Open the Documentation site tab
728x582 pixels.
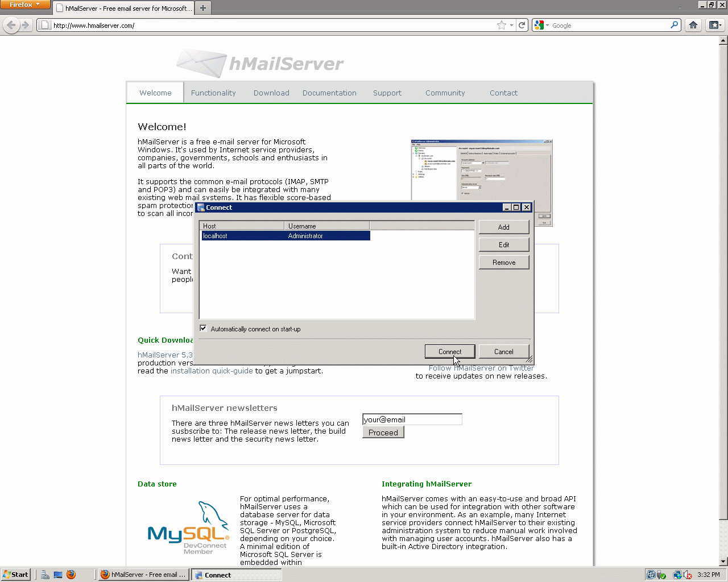pyautogui.click(x=329, y=93)
